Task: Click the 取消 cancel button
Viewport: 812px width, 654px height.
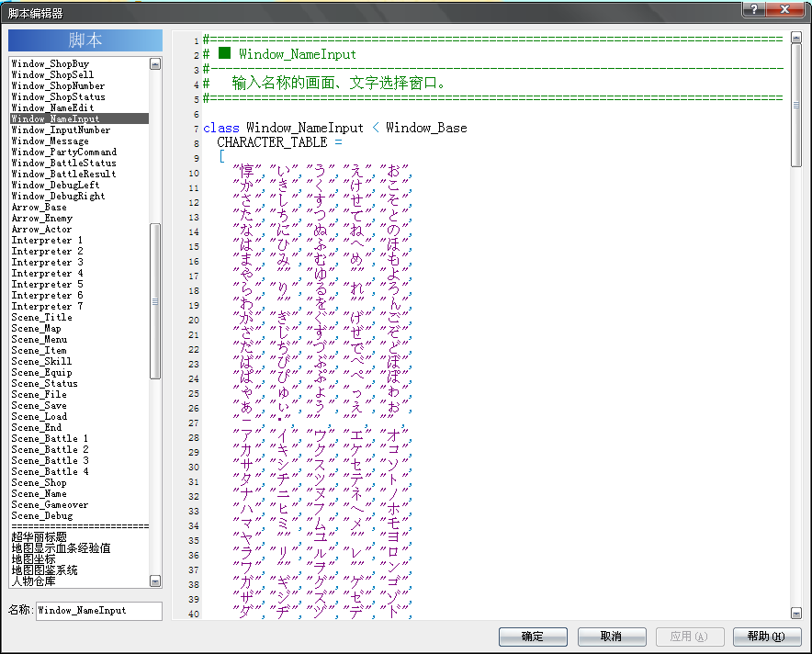Action: coord(612,637)
